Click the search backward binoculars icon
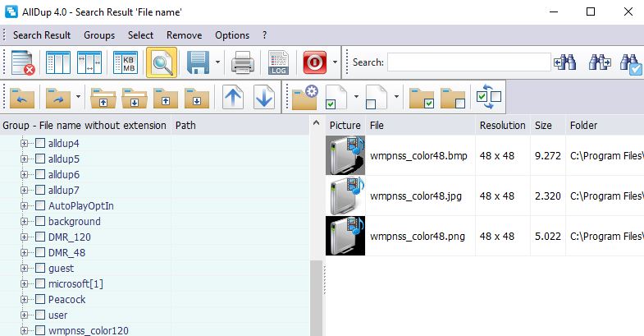 coord(564,62)
